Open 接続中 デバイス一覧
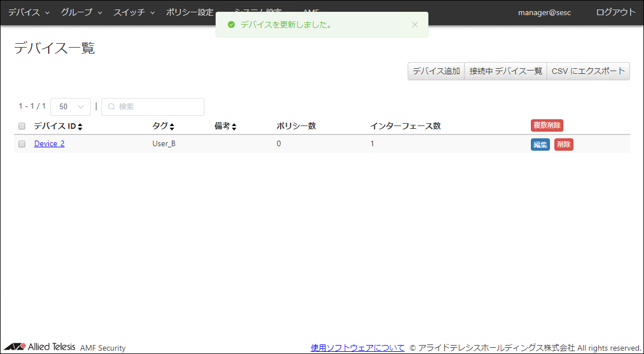Image resolution: width=644 pixels, height=354 pixels. (x=506, y=71)
